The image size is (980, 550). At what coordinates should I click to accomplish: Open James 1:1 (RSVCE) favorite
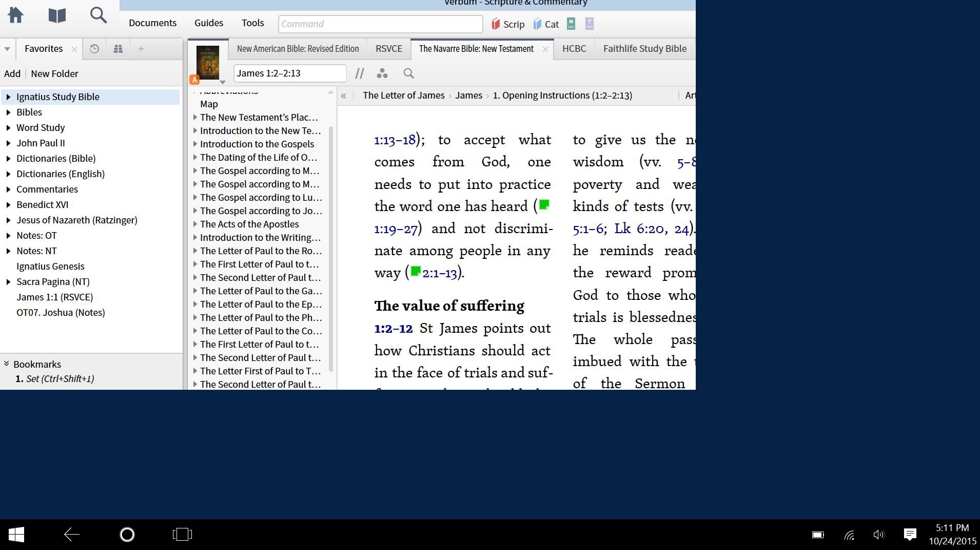tap(55, 297)
